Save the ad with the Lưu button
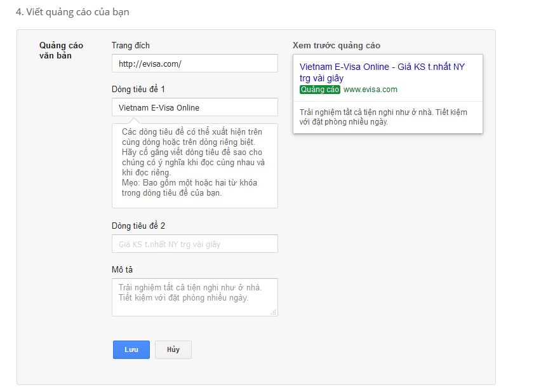This screenshot has height=392, width=534. pos(131,349)
